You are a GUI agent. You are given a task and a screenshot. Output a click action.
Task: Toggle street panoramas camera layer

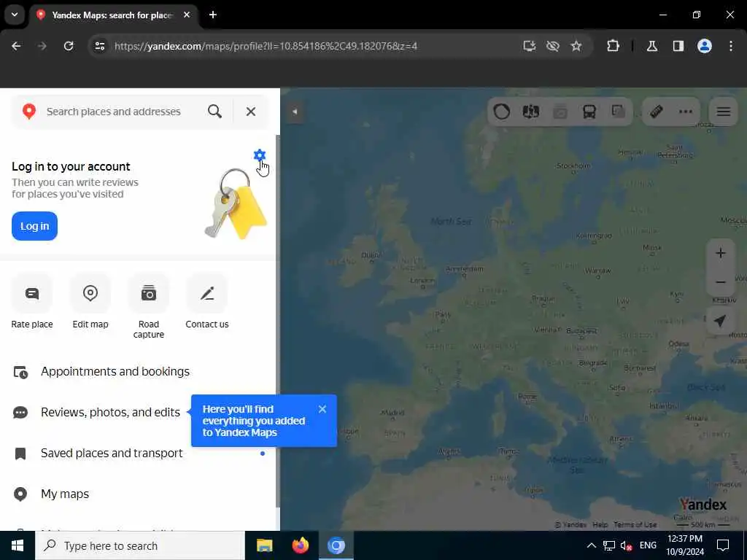560,112
